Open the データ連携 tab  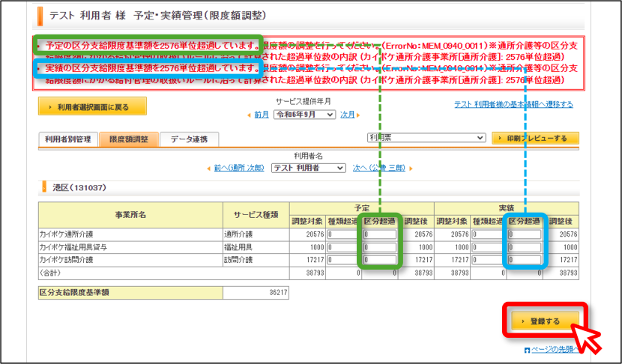pos(189,139)
